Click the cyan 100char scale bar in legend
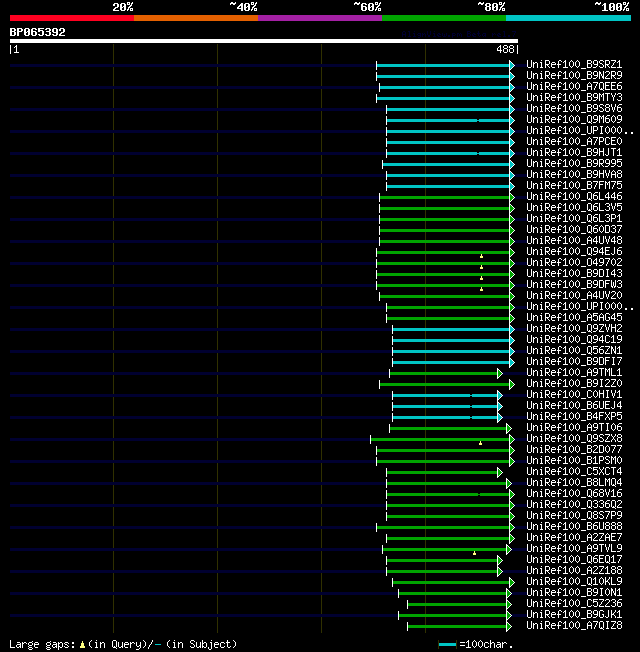The image size is (640, 652). click(x=447, y=645)
